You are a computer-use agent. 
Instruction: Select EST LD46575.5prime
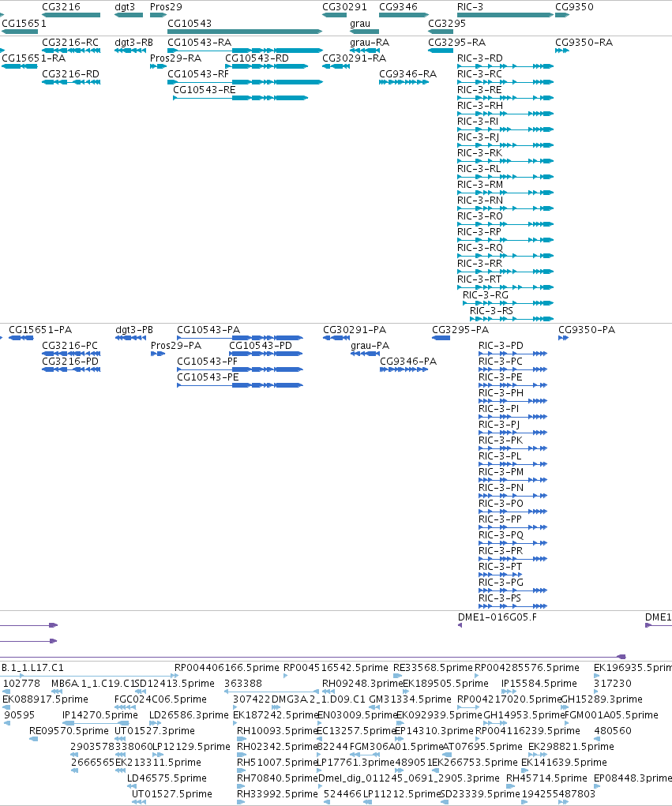pos(167,778)
